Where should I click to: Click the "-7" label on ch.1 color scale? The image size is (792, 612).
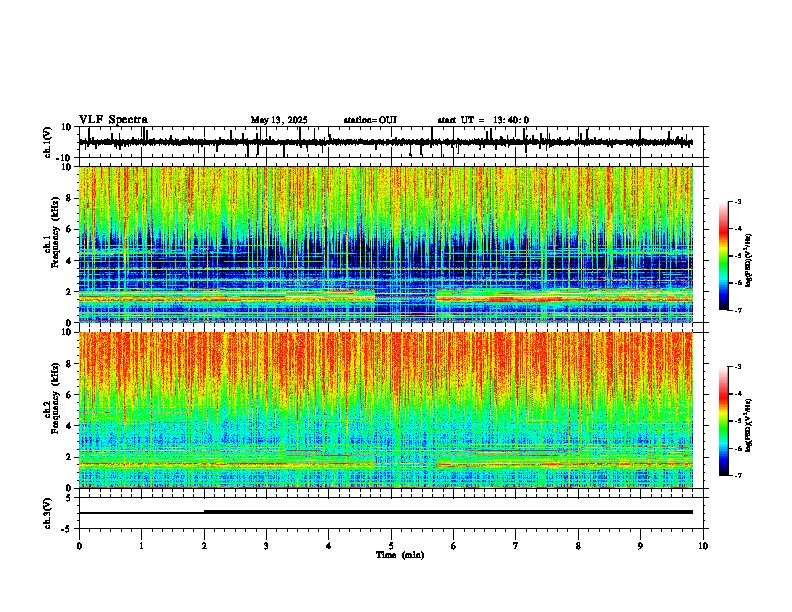pos(737,310)
